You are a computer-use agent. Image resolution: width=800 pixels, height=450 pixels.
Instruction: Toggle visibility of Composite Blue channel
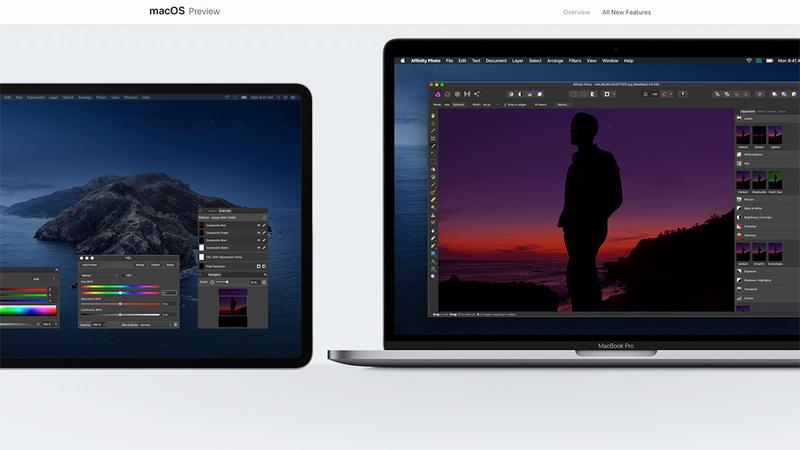point(259,240)
